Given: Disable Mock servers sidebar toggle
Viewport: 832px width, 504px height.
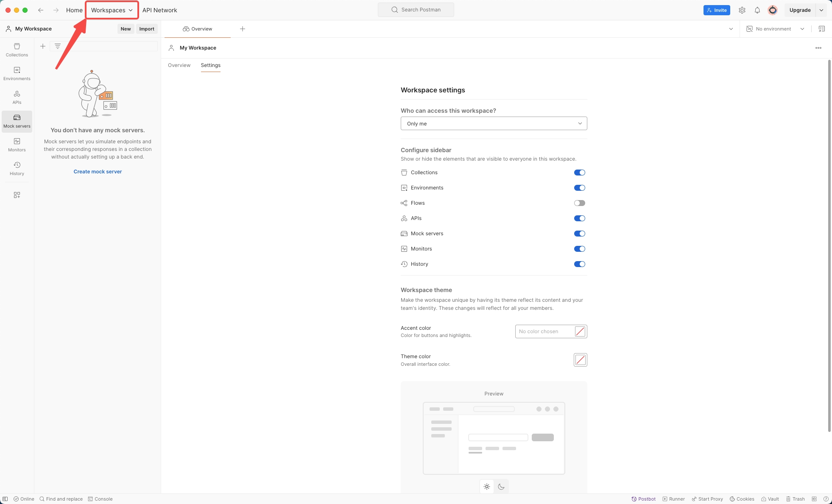Looking at the screenshot, I should (x=580, y=234).
